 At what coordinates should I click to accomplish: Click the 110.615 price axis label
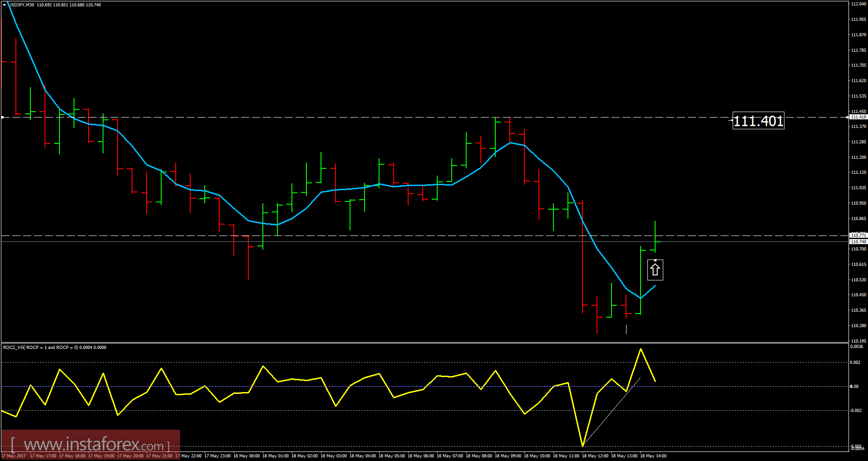858,265
